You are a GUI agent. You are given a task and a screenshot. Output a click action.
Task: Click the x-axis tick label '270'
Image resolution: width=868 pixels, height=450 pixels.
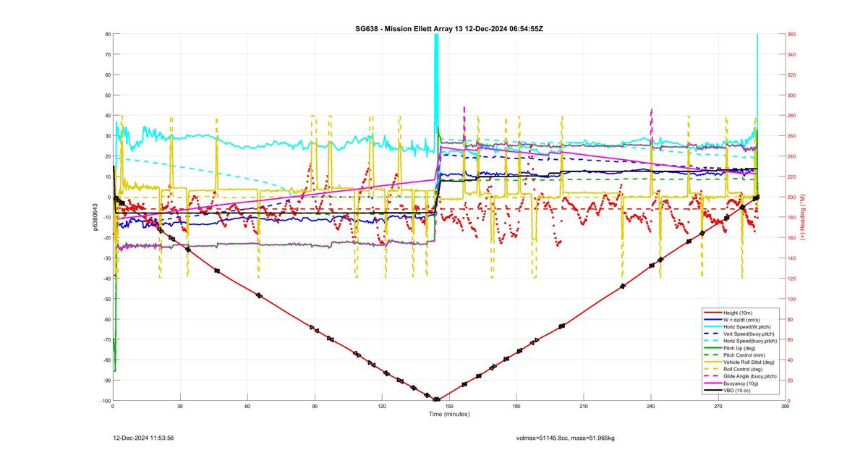coord(718,407)
